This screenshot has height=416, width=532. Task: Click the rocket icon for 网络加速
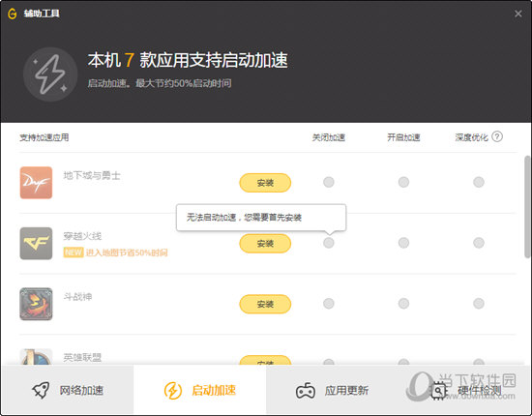41,390
